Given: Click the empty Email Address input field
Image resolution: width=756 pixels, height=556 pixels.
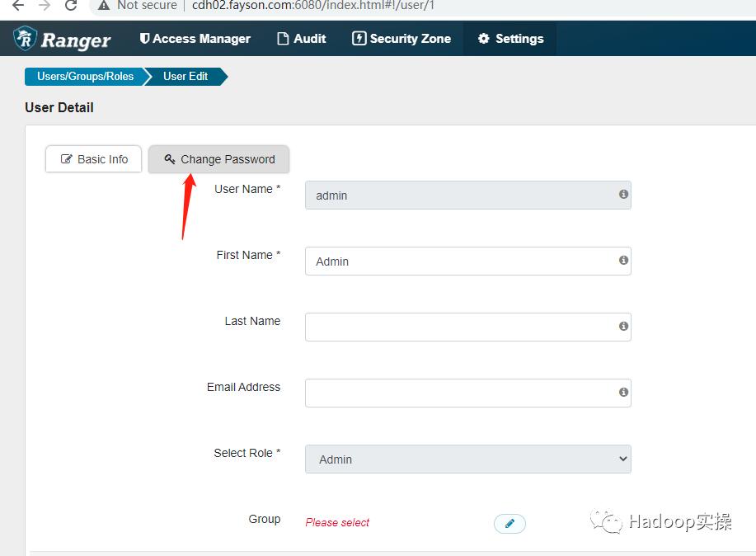Looking at the screenshot, I should 468,393.
